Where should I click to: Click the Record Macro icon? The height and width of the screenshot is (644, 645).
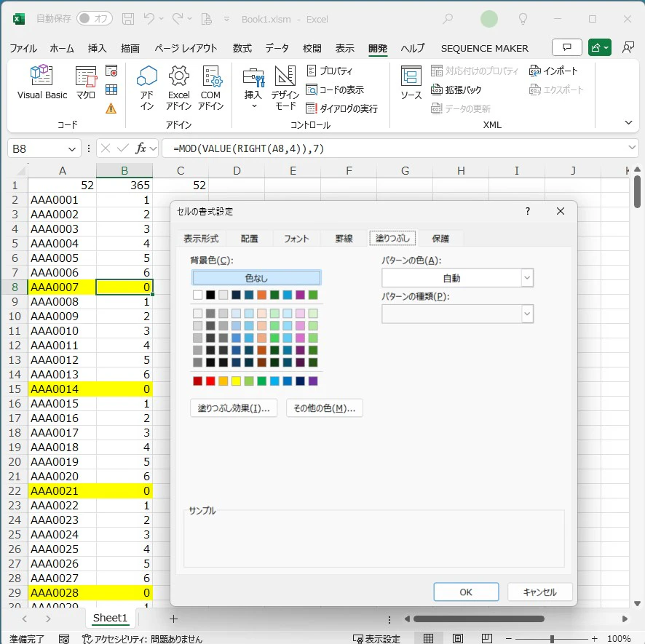[111, 71]
